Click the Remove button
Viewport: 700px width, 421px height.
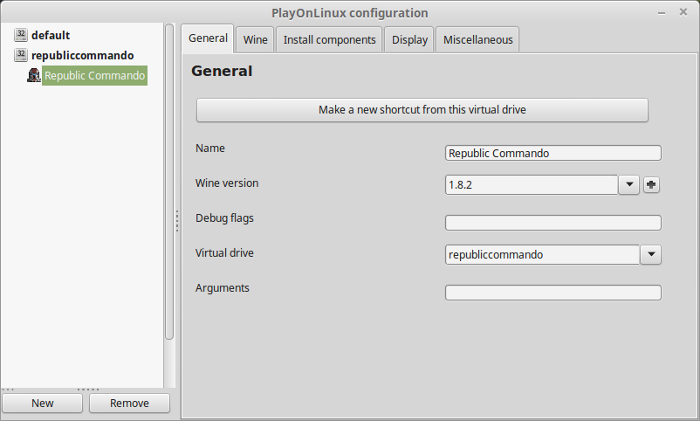click(129, 403)
